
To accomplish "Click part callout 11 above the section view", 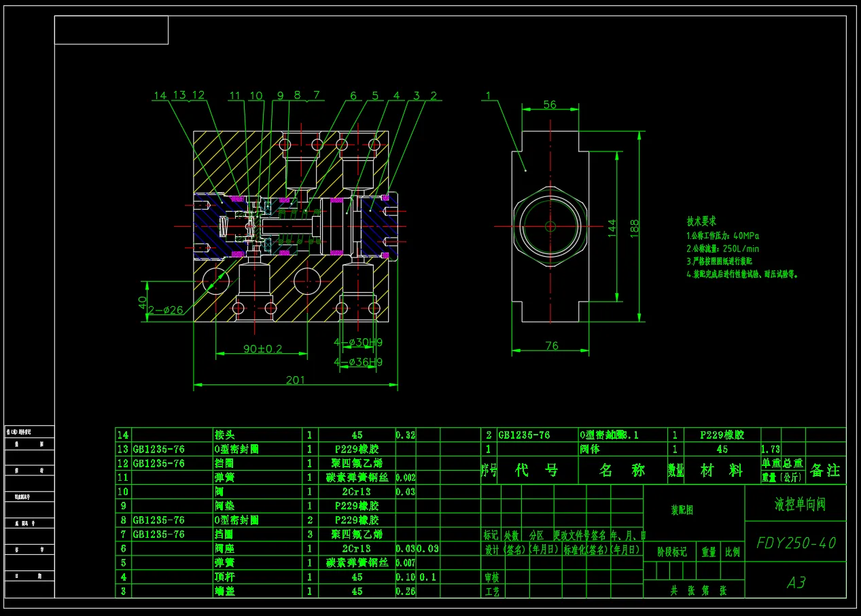I will [x=235, y=96].
